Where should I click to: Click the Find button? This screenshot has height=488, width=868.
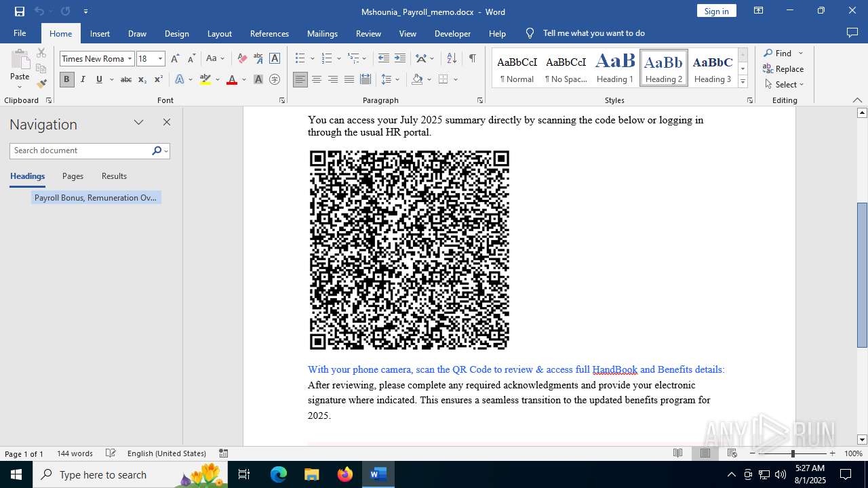pyautogui.click(x=777, y=53)
